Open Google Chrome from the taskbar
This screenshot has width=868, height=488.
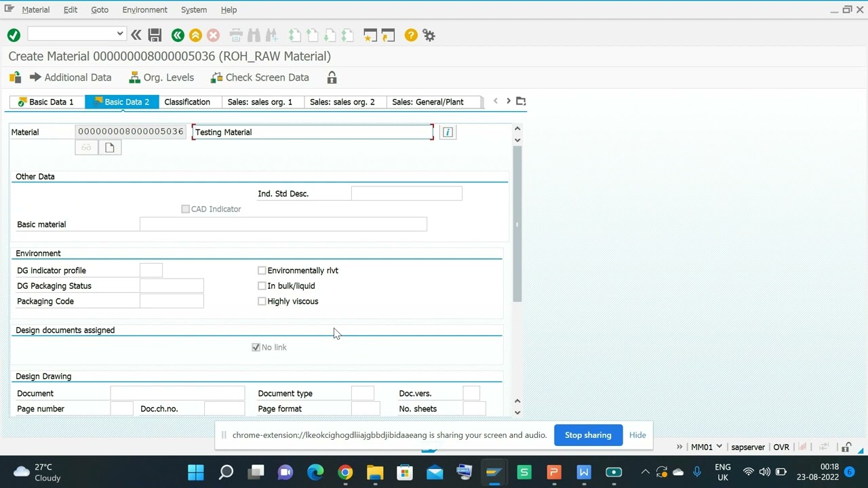coord(345,472)
